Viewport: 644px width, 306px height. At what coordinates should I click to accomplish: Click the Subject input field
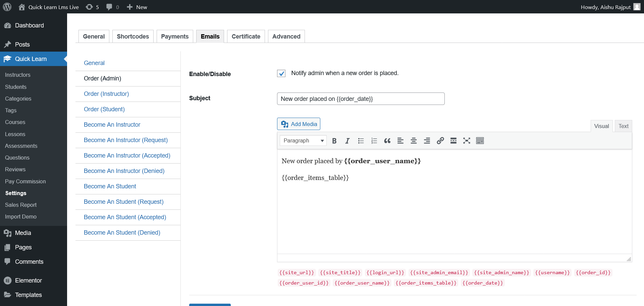pyautogui.click(x=361, y=99)
